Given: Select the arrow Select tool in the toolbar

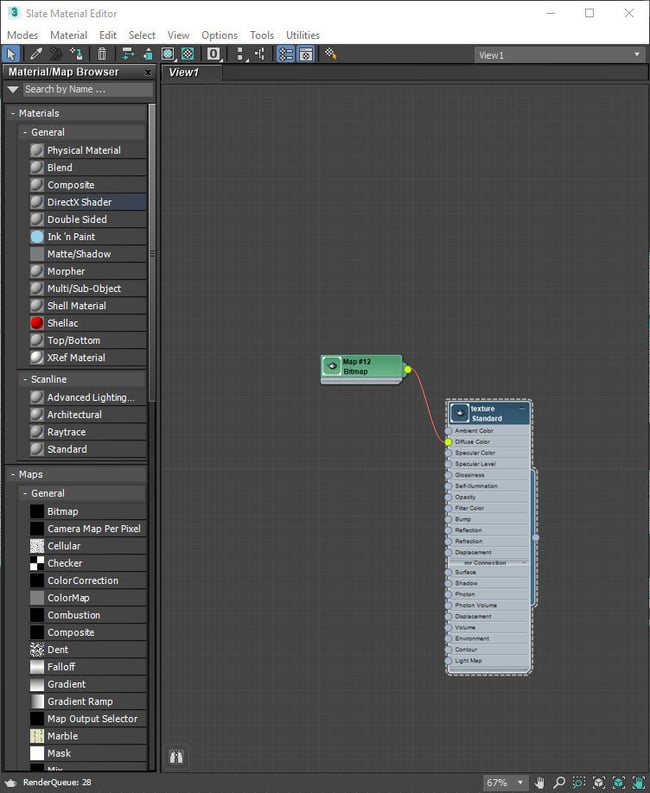Looking at the screenshot, I should tap(11, 54).
